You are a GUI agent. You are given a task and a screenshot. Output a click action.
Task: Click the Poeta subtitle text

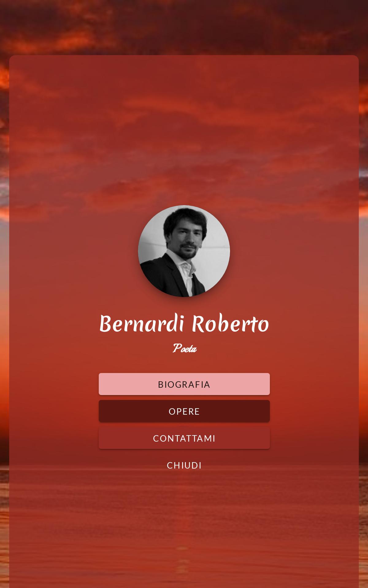click(x=184, y=349)
